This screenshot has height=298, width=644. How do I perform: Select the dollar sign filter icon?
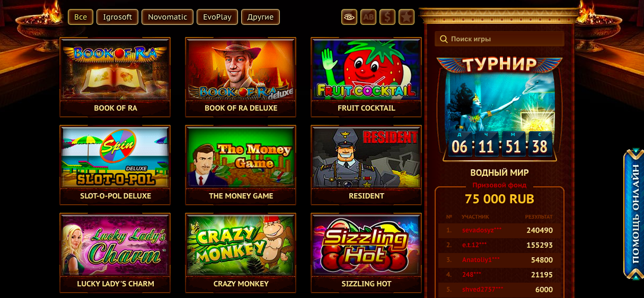pyautogui.click(x=387, y=17)
